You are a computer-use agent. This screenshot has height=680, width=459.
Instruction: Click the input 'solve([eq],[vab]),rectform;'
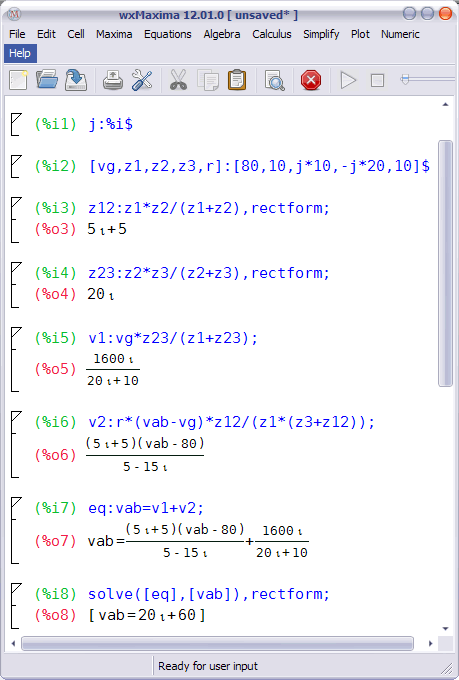209,594
